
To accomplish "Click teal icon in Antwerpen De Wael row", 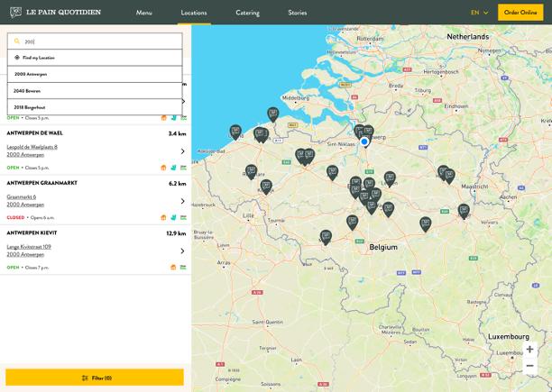I will [173, 168].
